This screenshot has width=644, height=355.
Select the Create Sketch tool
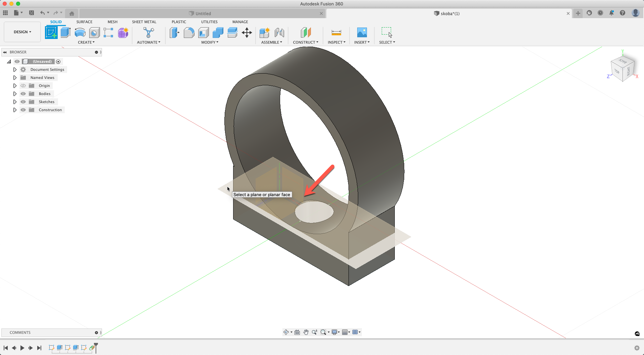(x=51, y=33)
